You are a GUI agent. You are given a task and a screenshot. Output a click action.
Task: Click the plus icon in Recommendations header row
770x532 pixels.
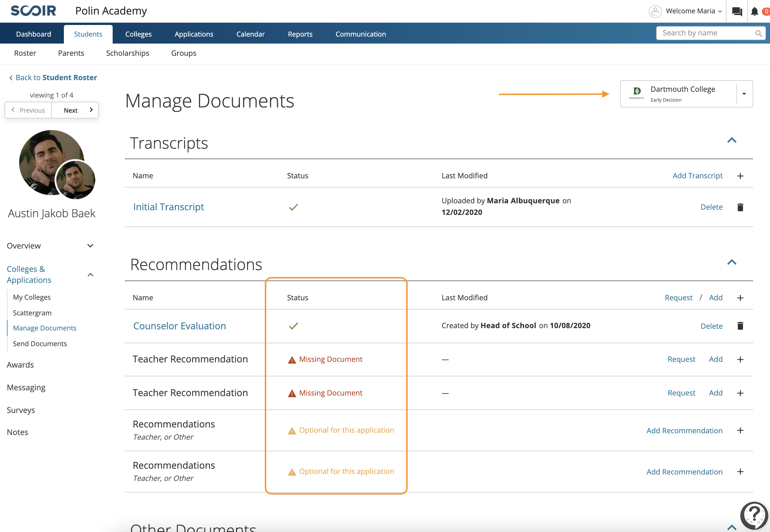tap(740, 298)
